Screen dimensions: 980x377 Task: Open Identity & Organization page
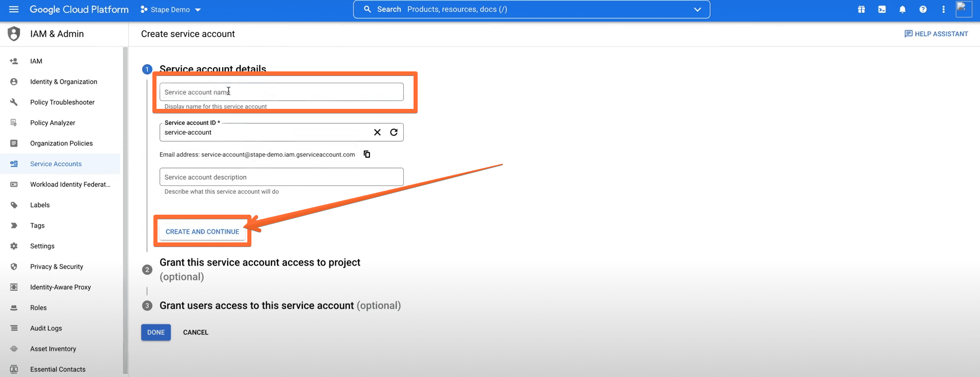click(64, 82)
